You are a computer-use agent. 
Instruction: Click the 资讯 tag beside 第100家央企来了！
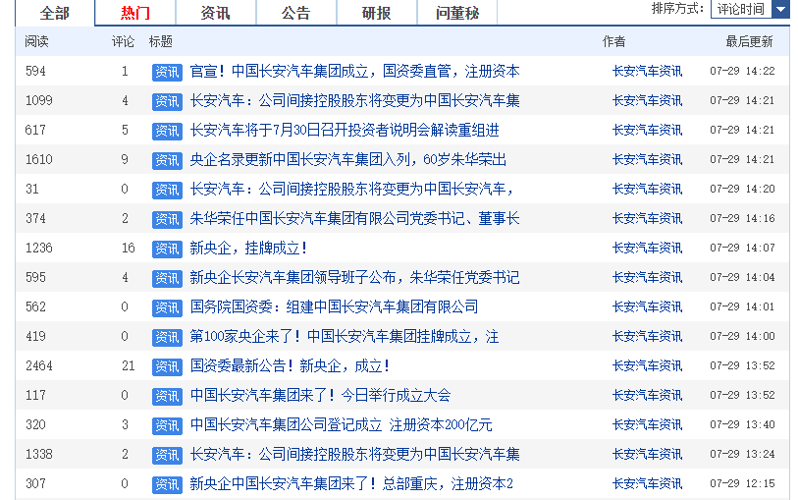[x=167, y=338]
